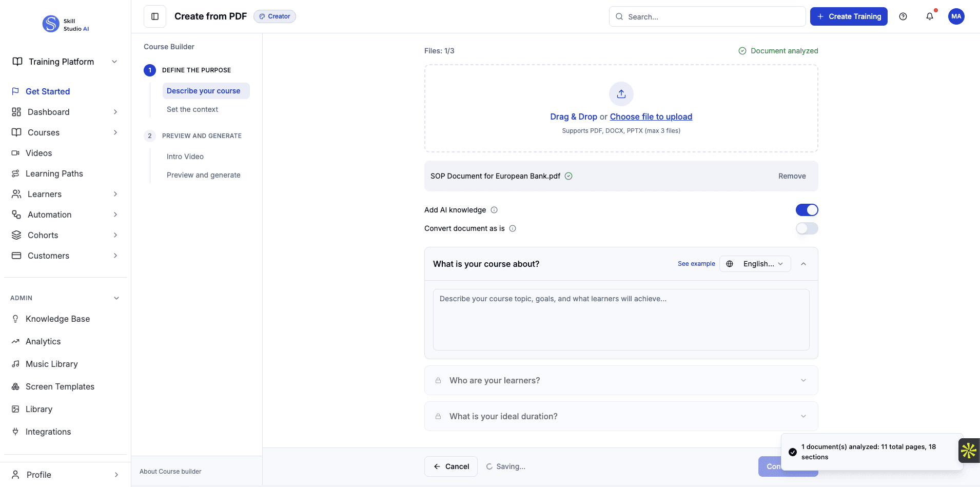Click the Automation sidebar icon
Viewport: 980px width, 487px height.
pos(16,215)
